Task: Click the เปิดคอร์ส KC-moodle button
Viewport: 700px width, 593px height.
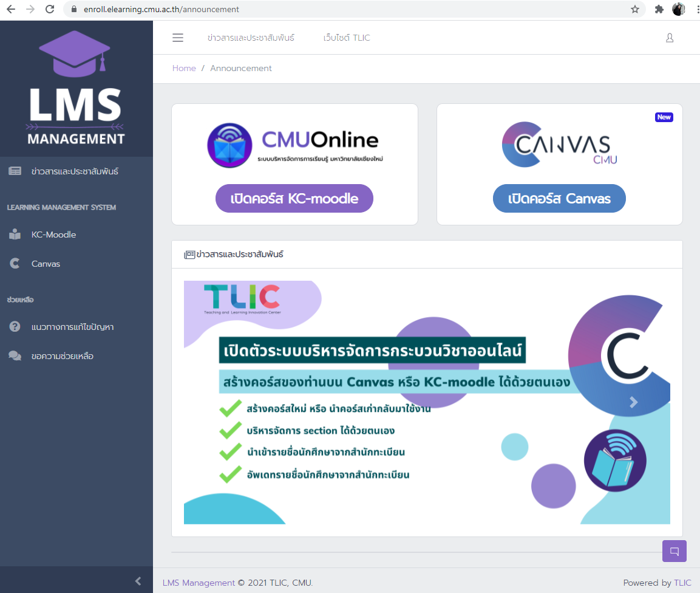Action: pyautogui.click(x=294, y=199)
